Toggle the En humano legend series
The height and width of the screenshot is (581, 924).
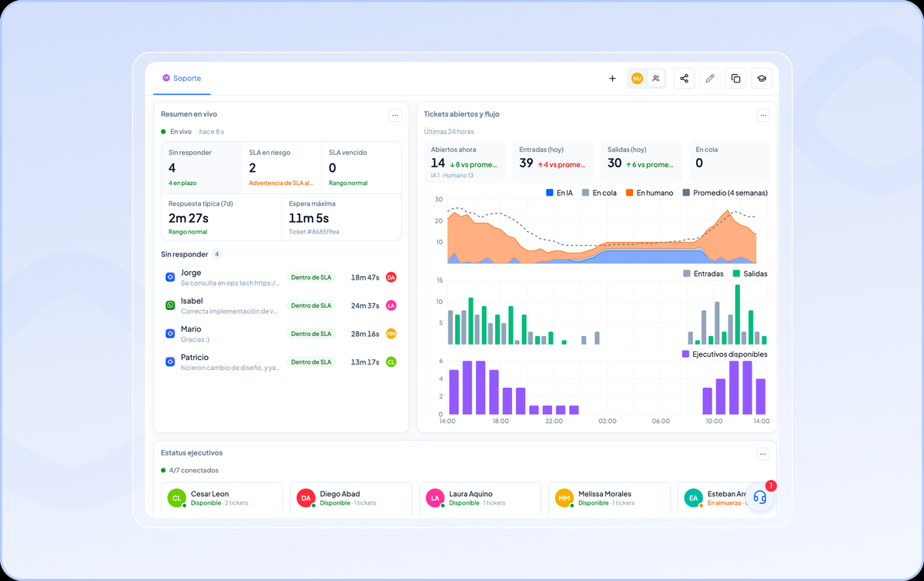click(x=649, y=193)
